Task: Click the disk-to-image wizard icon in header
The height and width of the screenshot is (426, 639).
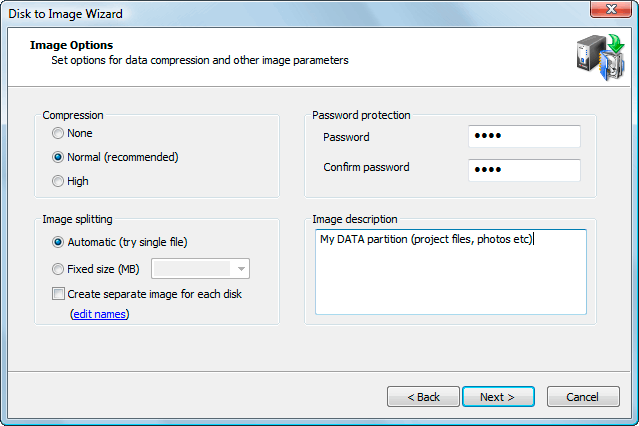Action: pyautogui.click(x=600, y=57)
